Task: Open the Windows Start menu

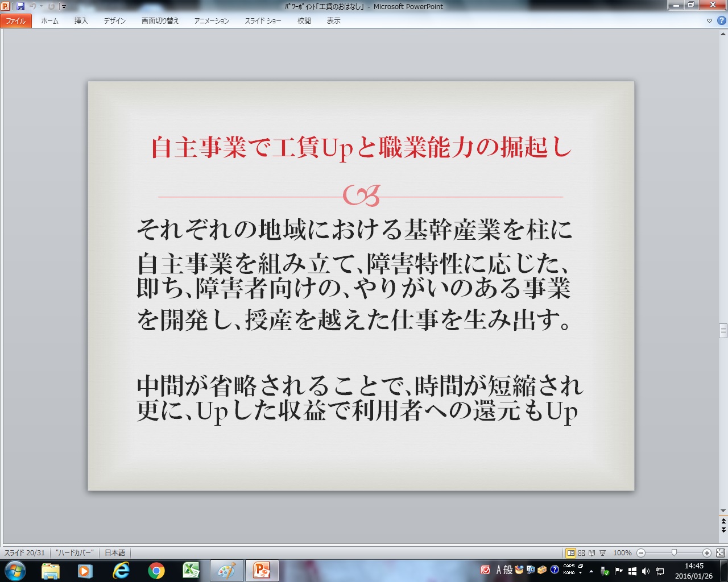Action: tap(15, 571)
